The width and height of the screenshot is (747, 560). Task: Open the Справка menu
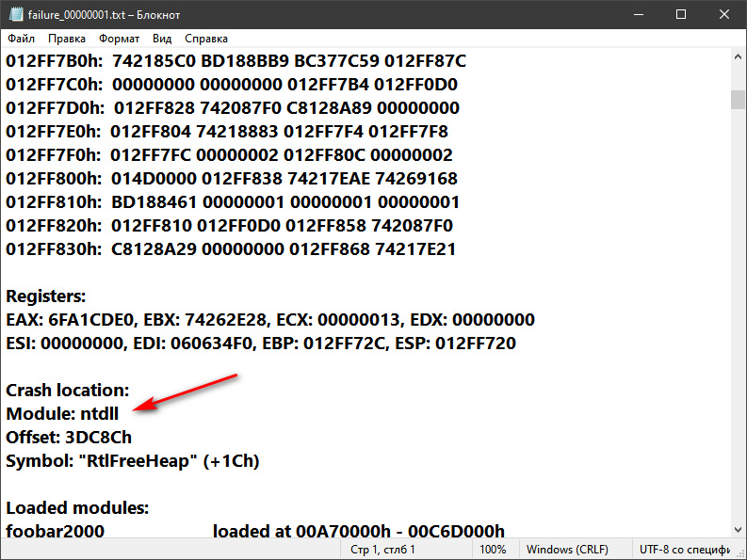pyautogui.click(x=206, y=39)
